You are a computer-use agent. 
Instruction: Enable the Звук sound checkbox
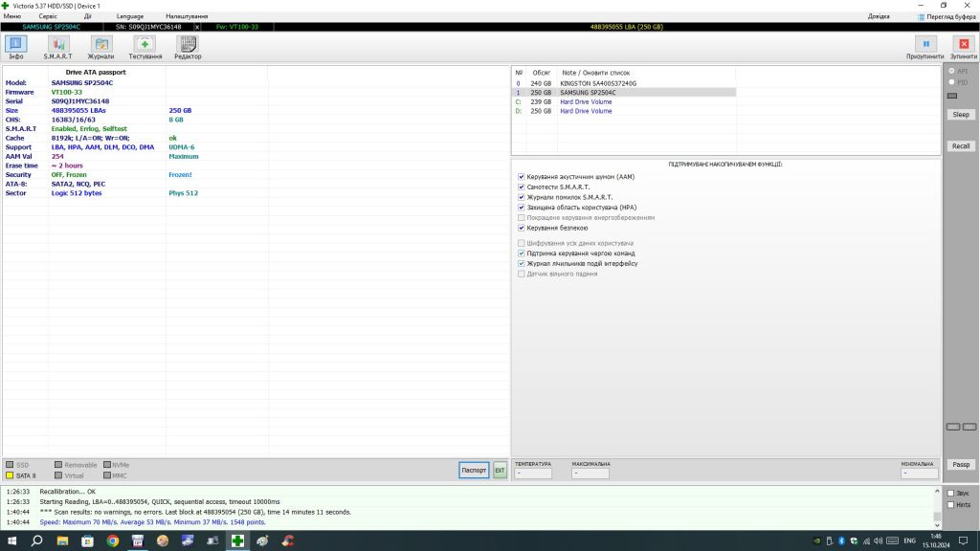[950, 494]
